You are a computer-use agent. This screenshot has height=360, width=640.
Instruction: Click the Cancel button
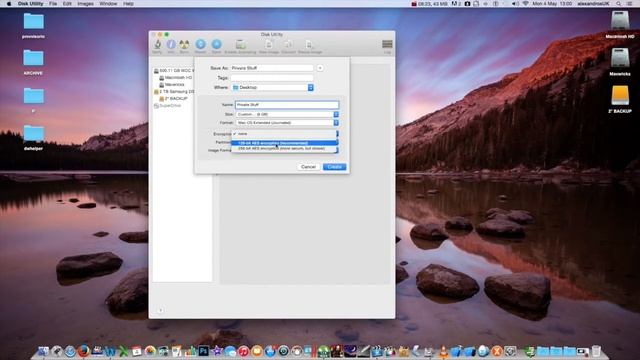[308, 167]
